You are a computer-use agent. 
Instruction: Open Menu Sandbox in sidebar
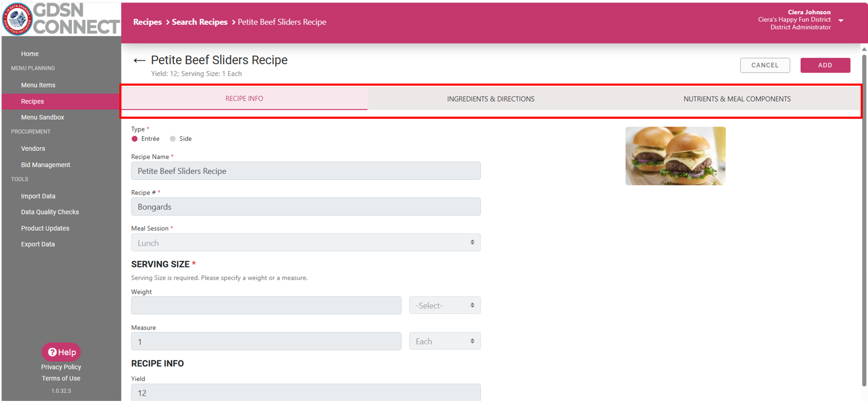point(43,117)
